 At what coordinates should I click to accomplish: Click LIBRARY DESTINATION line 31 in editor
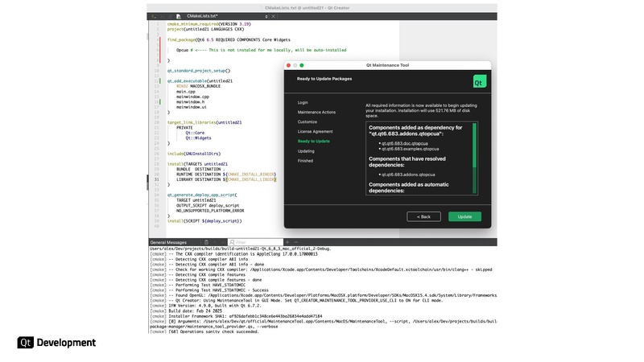[x=226, y=179]
